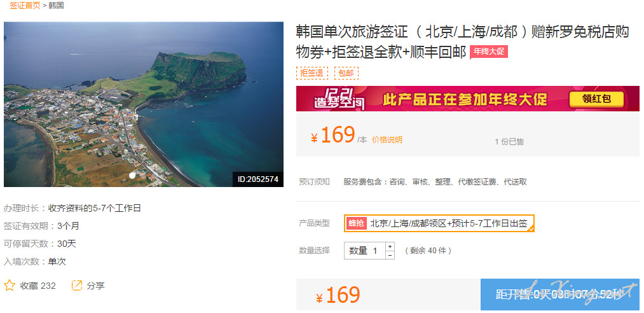This screenshot has width=644, height=313.
Task: Click the product title text
Action: pyautogui.click(x=462, y=42)
